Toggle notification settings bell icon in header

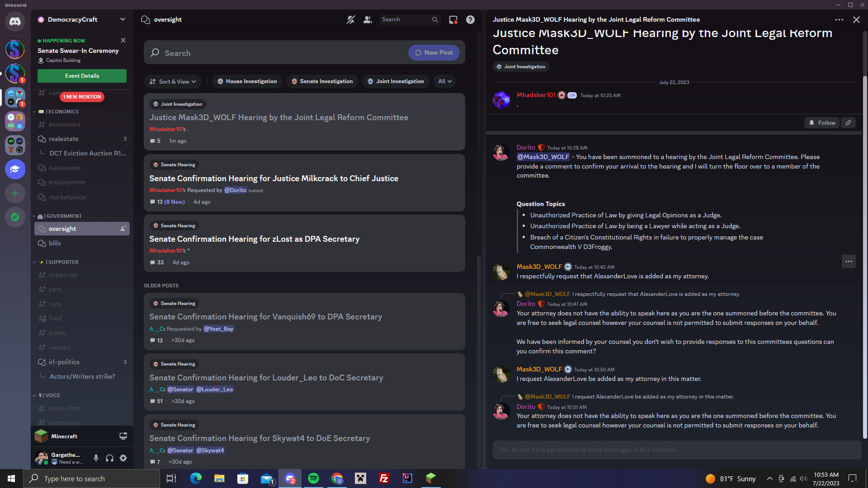click(351, 19)
